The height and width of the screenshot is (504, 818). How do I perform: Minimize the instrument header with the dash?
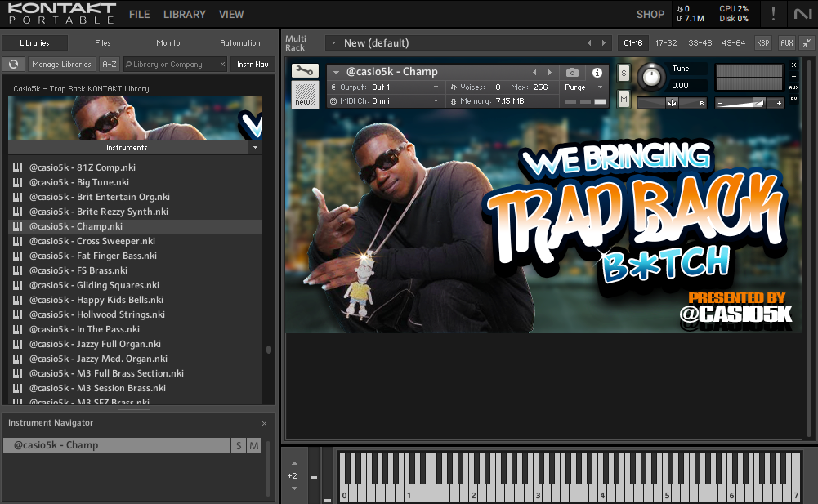tap(793, 76)
